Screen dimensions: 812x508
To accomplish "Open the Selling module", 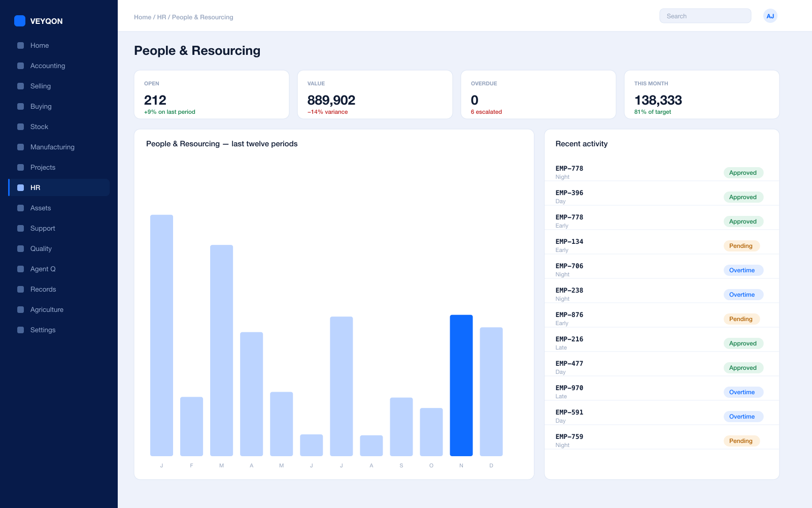I will point(59,86).
